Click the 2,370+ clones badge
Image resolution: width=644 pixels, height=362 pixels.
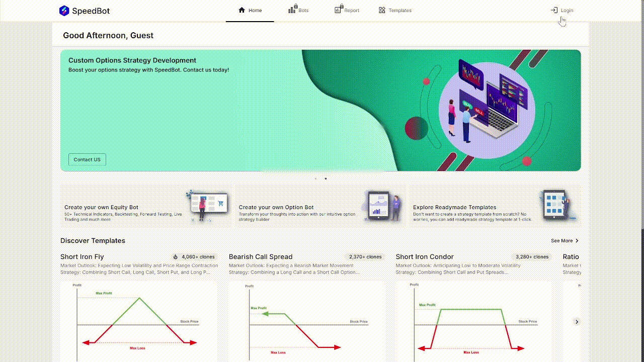[365, 257]
